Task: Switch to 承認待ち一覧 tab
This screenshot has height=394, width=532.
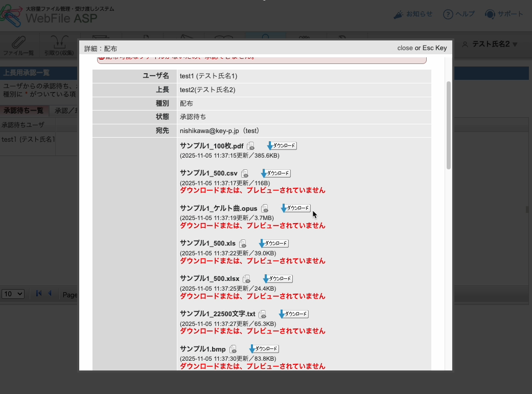Action: click(24, 111)
